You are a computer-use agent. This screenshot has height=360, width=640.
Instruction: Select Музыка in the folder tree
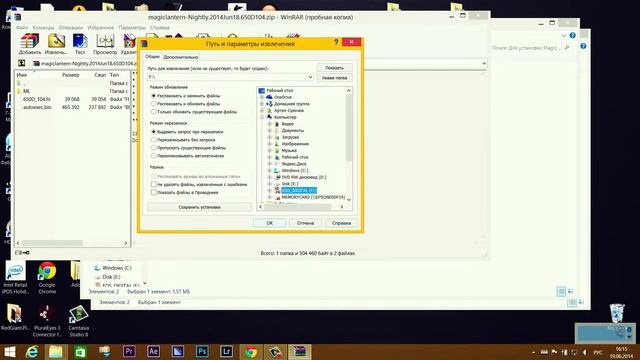tap(289, 151)
